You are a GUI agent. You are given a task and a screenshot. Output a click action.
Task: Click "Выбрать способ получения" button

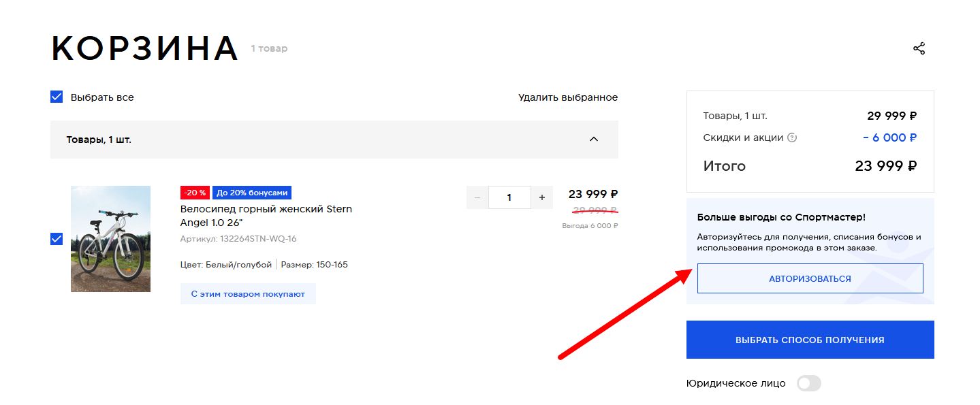click(810, 340)
